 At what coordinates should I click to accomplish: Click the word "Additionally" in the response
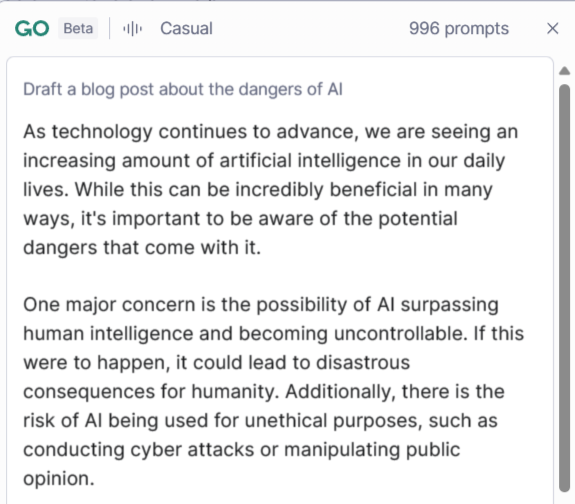(x=340, y=392)
